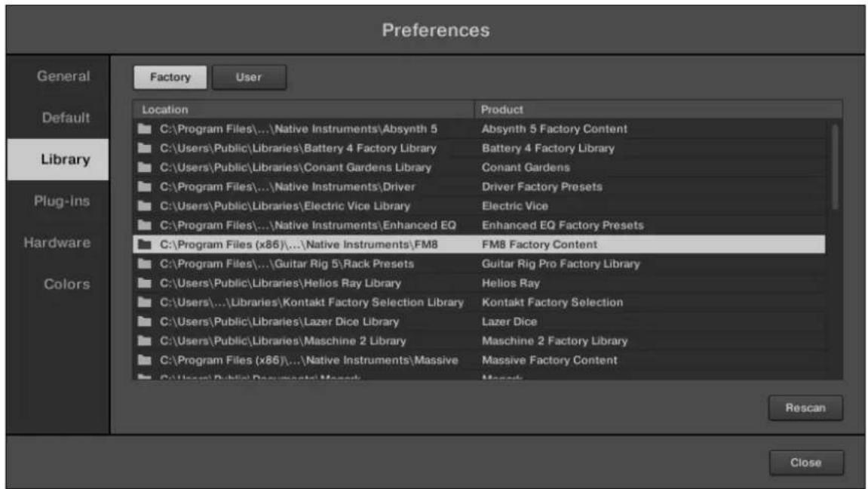Click folder icon for Electric Vice Library
The height and width of the screenshot is (489, 868).
[145, 206]
